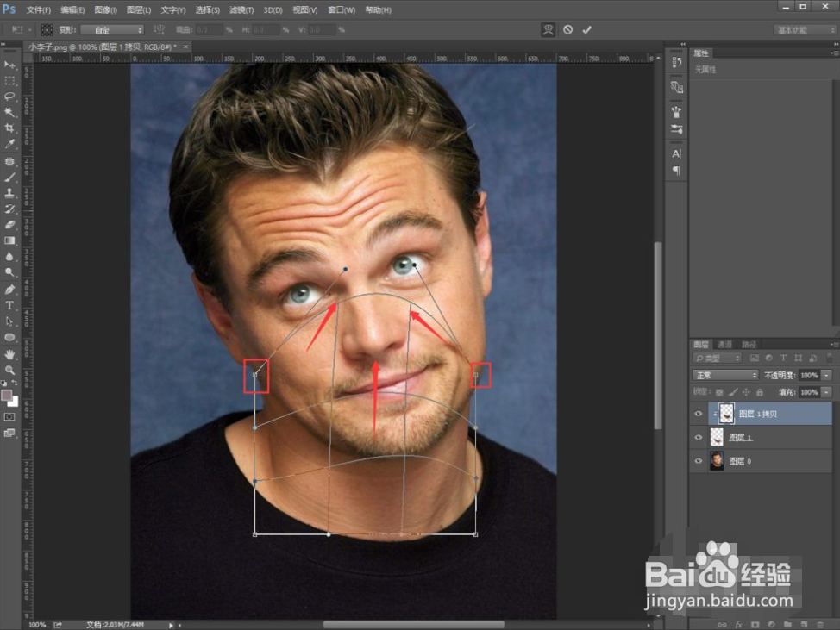Open the Character panel icon
This screenshot has width=840, height=630.
[x=677, y=154]
